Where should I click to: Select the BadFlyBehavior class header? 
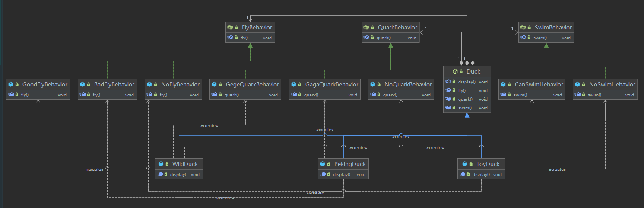(107, 84)
